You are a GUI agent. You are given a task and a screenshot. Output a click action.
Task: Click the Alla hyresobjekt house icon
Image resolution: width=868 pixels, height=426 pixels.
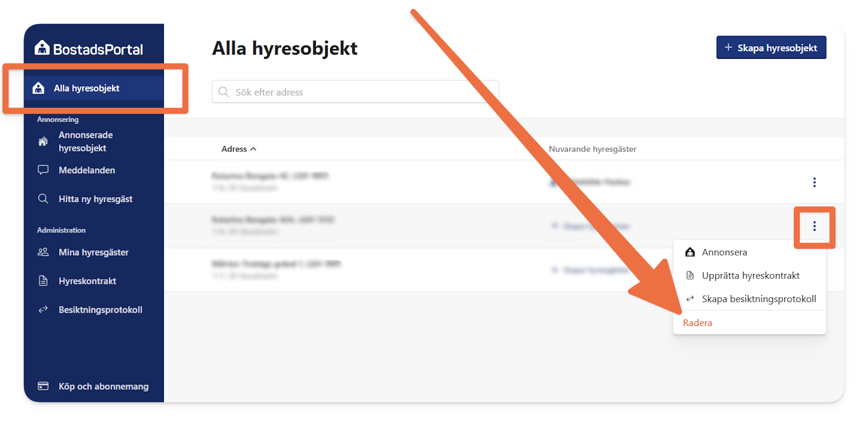pyautogui.click(x=38, y=88)
